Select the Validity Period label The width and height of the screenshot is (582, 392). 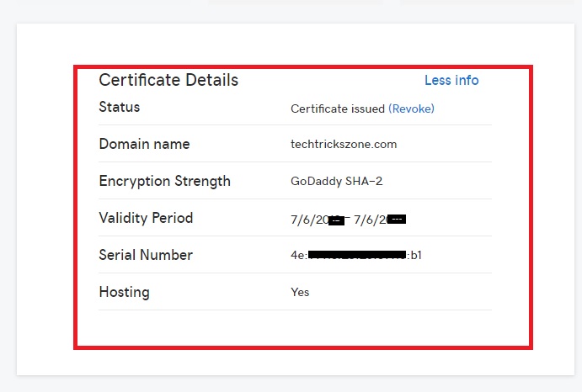coord(146,219)
